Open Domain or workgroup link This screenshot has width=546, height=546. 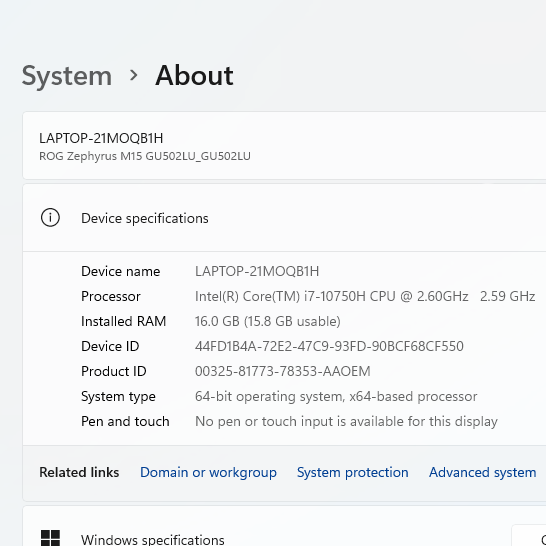(x=208, y=473)
